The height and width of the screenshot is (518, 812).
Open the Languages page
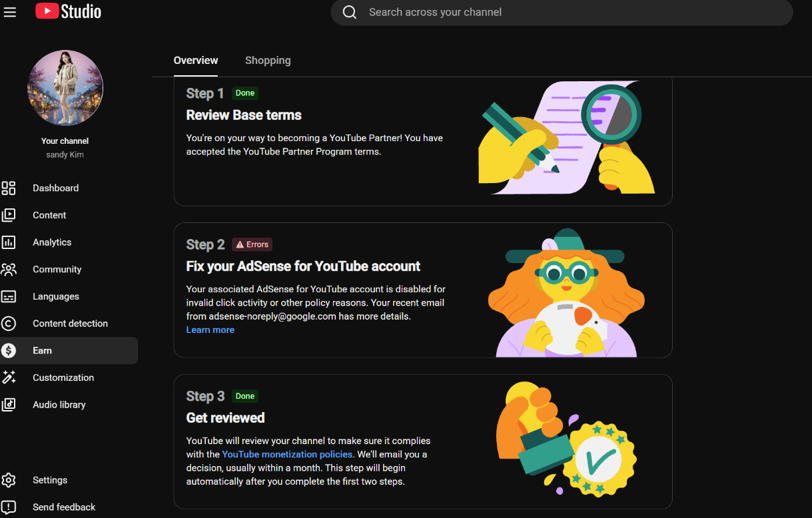click(69, 296)
